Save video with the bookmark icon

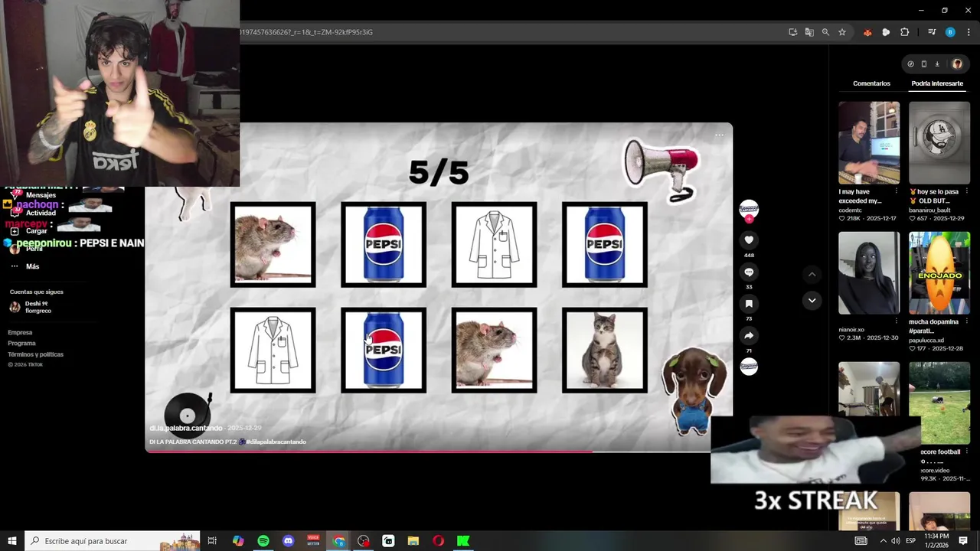pos(749,304)
